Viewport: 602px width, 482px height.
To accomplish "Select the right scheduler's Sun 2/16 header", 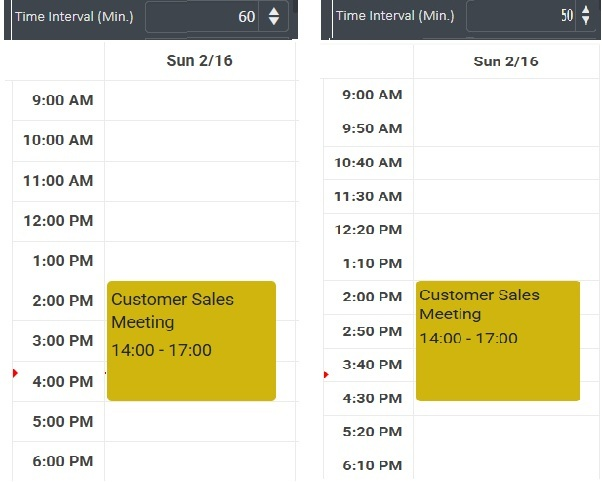I will coord(506,61).
